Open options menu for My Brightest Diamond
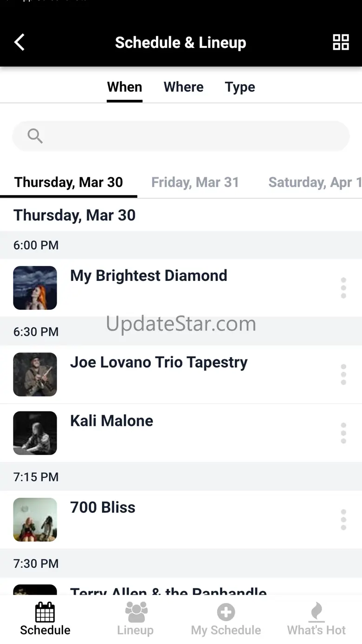Screen dimensions: 362x644 tap(343, 288)
